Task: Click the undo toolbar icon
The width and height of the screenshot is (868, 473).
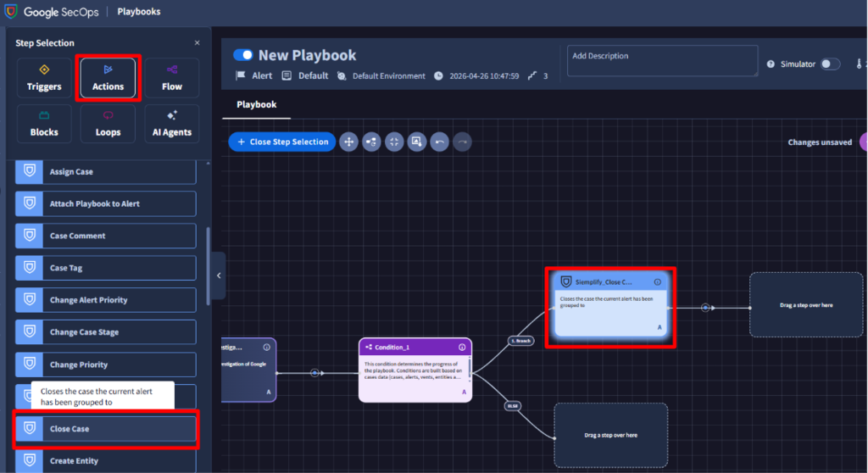Action: click(440, 142)
